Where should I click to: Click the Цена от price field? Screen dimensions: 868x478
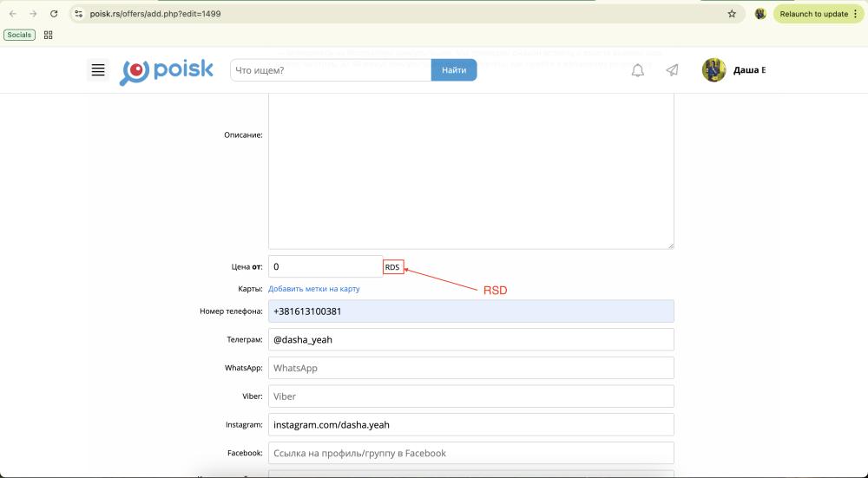click(x=325, y=267)
